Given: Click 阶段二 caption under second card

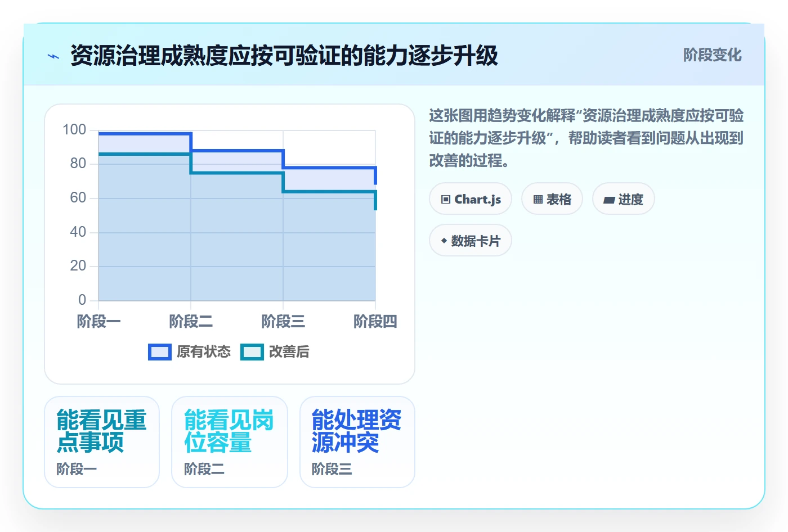Looking at the screenshot, I should point(204,469).
